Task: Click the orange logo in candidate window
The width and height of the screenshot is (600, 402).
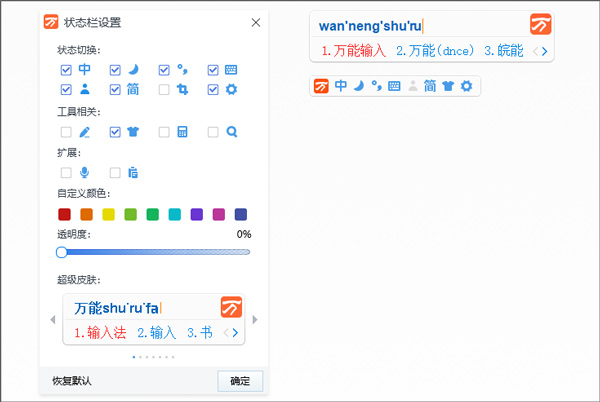Action: coord(540,24)
